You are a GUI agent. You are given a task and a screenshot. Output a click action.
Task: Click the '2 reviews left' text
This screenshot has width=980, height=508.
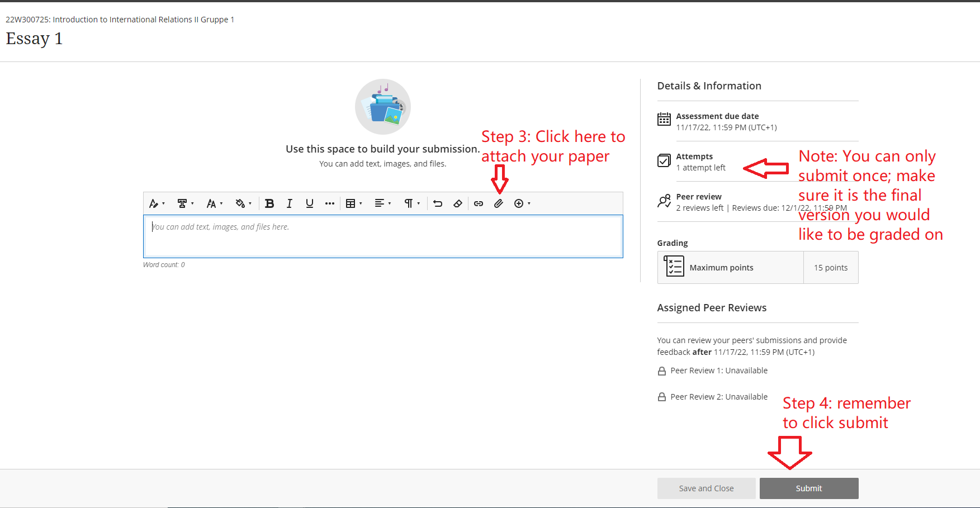700,208
